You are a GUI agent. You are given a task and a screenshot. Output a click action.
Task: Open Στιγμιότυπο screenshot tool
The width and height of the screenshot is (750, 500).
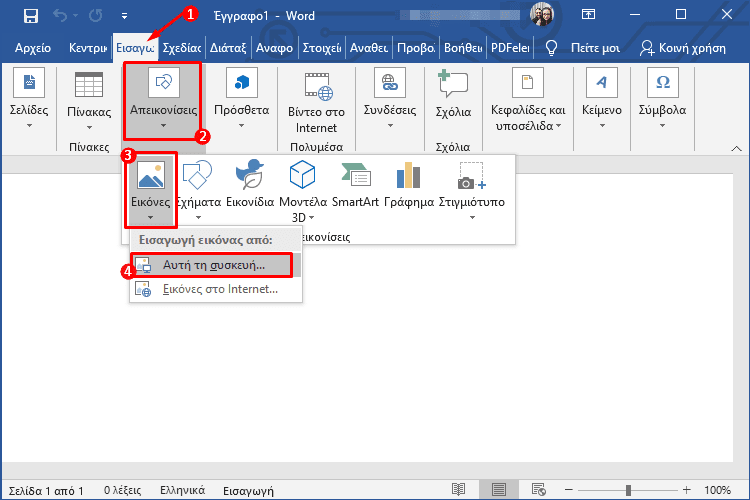[x=472, y=190]
